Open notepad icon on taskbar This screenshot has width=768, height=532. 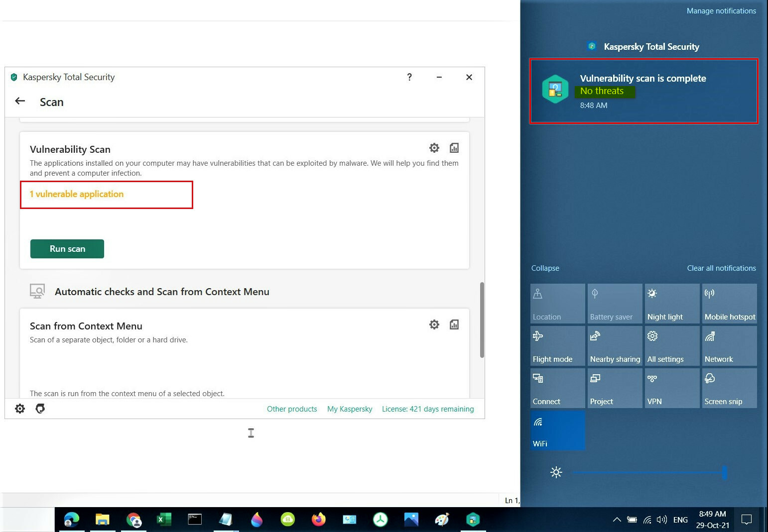coord(226,520)
